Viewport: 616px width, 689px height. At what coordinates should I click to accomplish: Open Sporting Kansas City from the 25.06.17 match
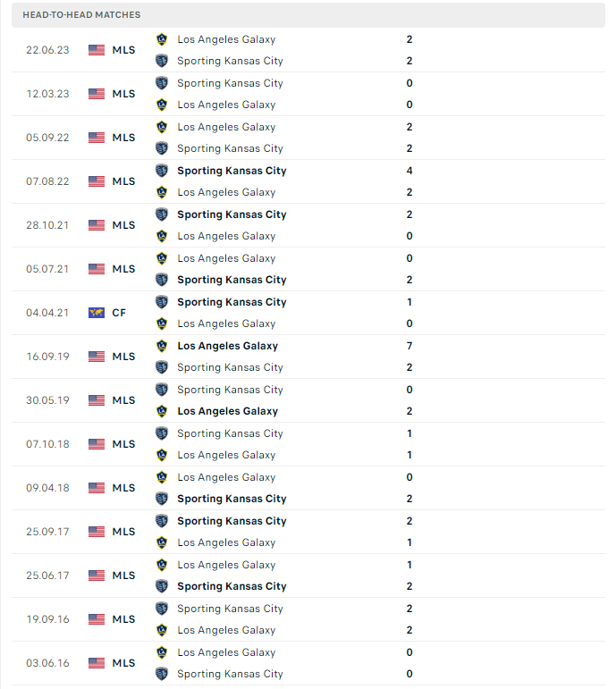click(232, 586)
